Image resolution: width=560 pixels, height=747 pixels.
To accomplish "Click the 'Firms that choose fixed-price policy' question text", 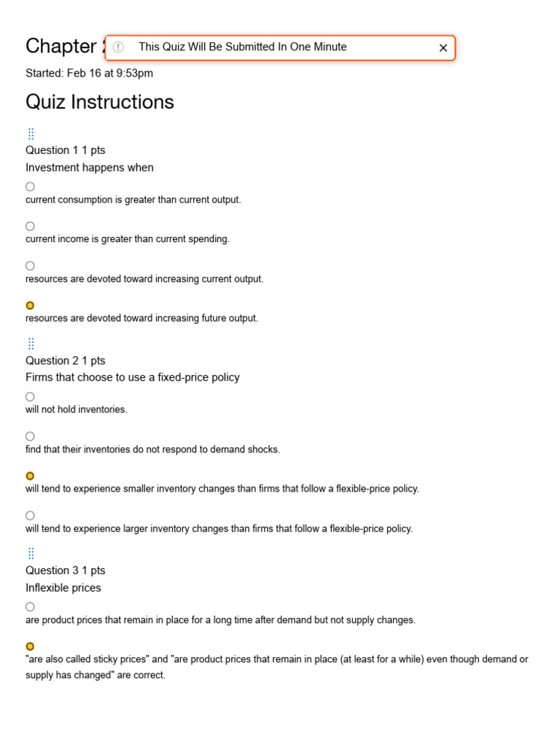I will [133, 378].
